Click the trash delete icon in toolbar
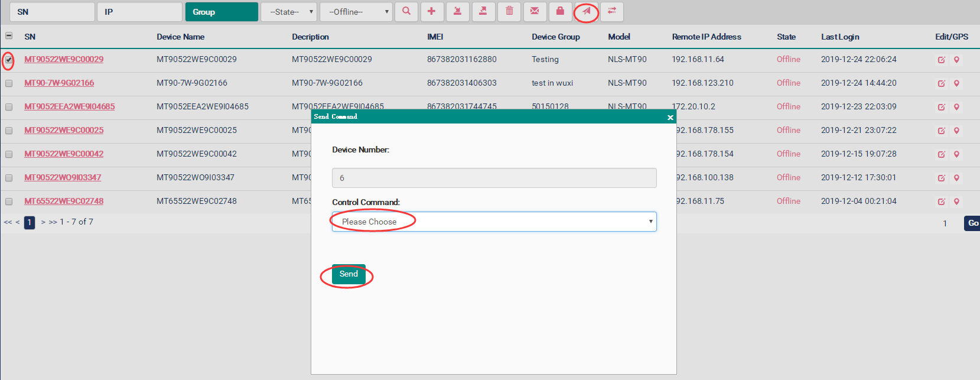Image resolution: width=980 pixels, height=380 pixels. pos(509,12)
